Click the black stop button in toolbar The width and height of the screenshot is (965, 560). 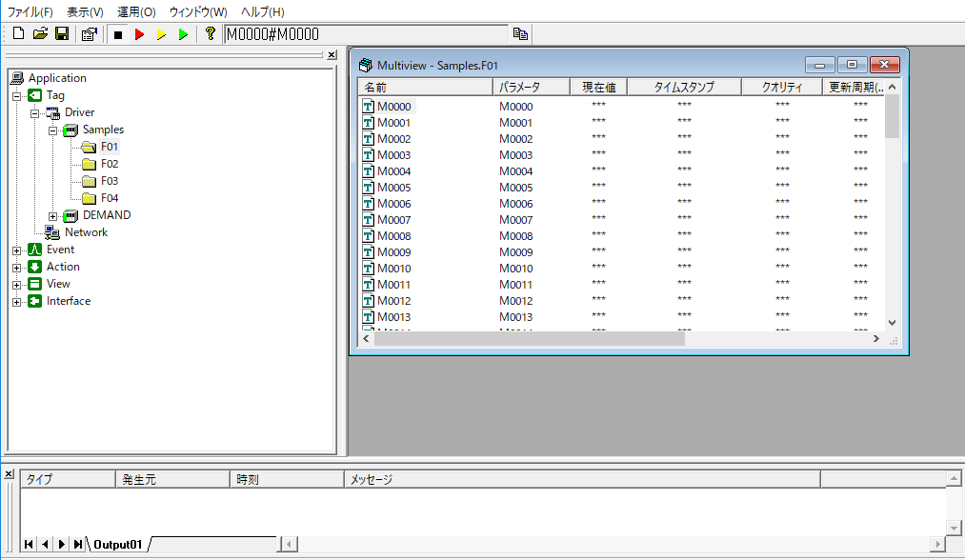tap(118, 34)
